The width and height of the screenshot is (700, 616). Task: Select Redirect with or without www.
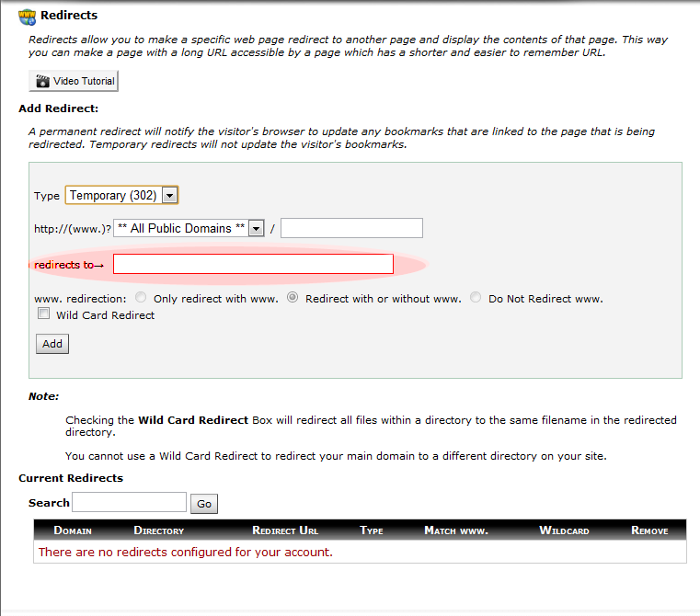[x=293, y=297]
